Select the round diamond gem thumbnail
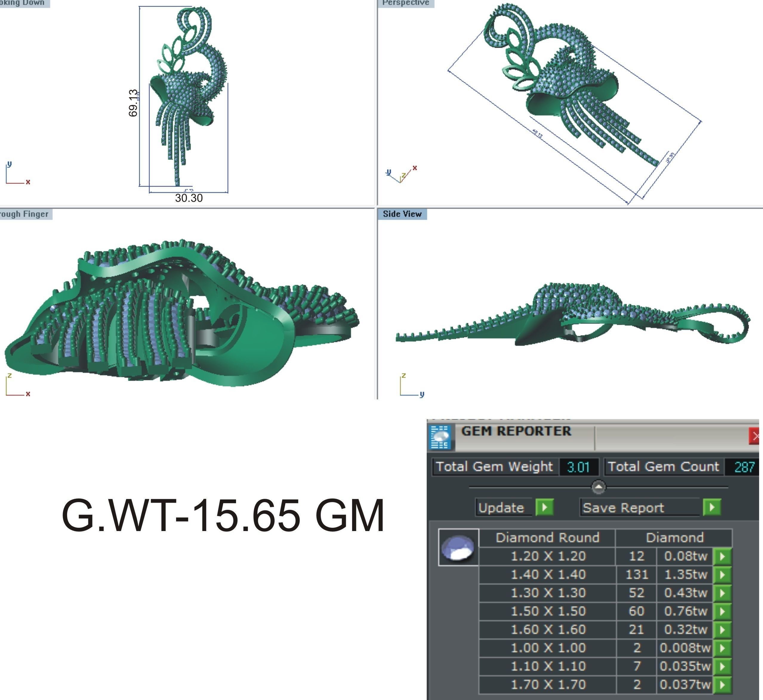The image size is (763, 700). coord(459,547)
